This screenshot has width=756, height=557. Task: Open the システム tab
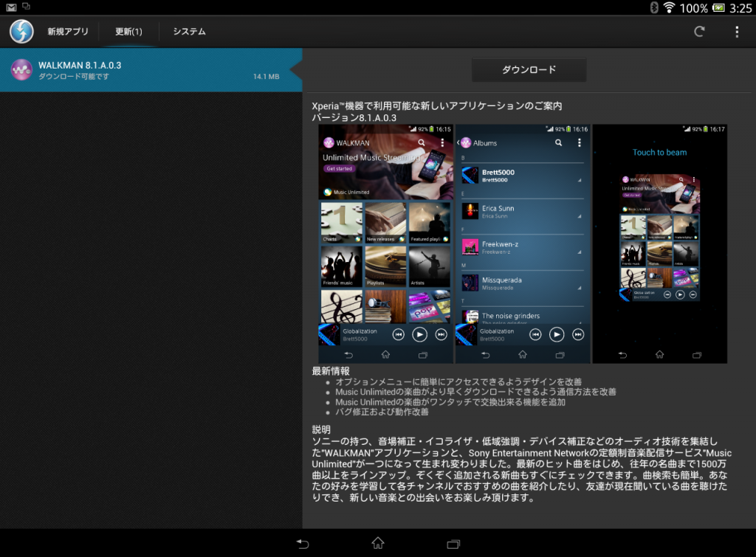tap(190, 31)
